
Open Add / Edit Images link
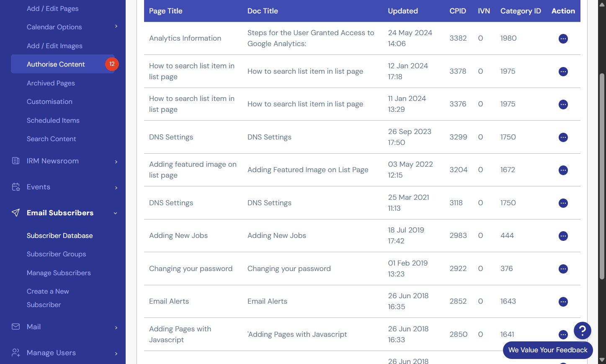coord(54,46)
